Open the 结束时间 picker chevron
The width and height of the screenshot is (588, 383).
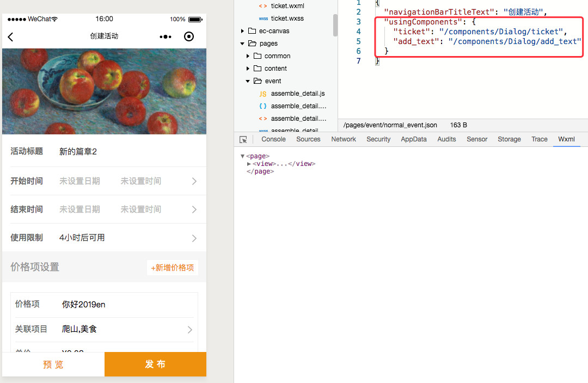pos(194,209)
